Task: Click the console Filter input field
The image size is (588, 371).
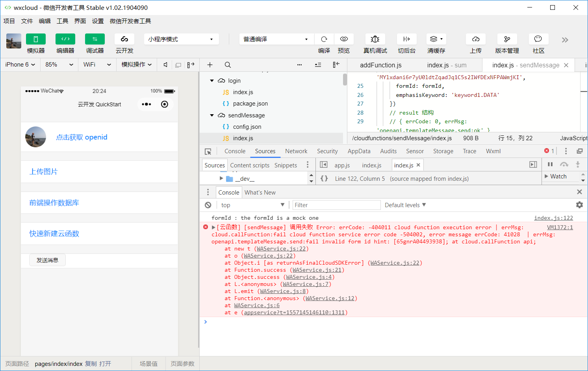Action: [336, 205]
